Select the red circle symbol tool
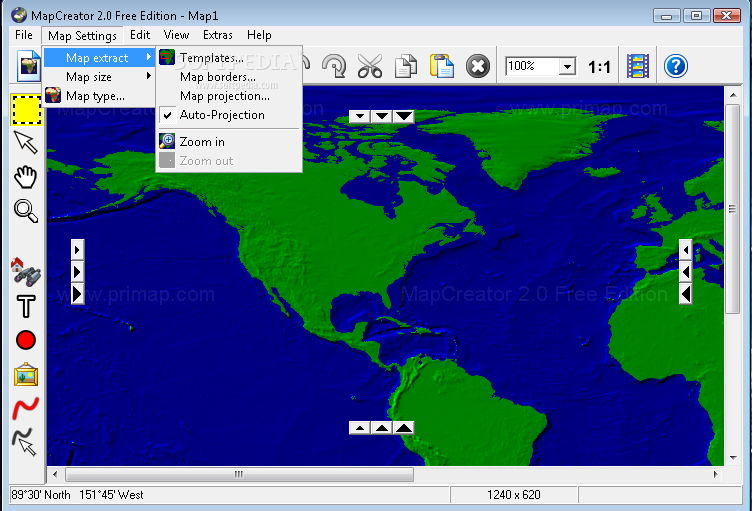 point(25,340)
